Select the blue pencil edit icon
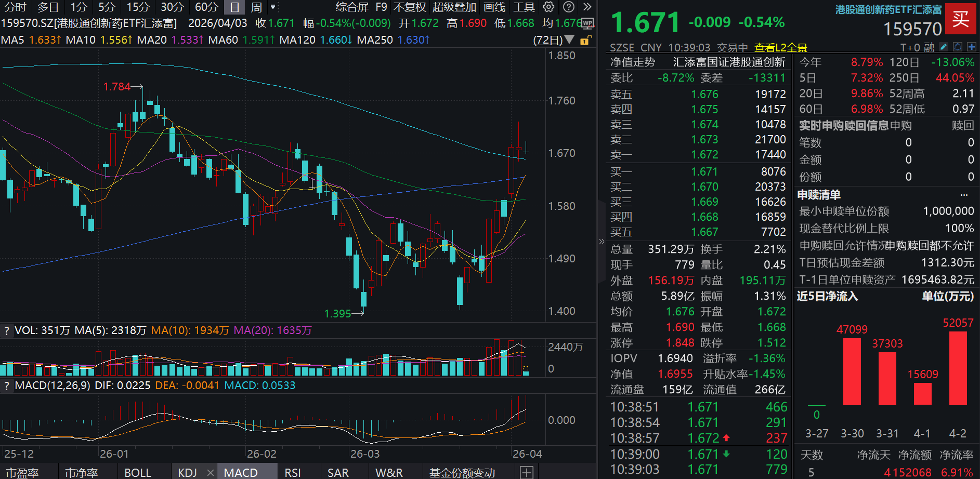 (944, 46)
